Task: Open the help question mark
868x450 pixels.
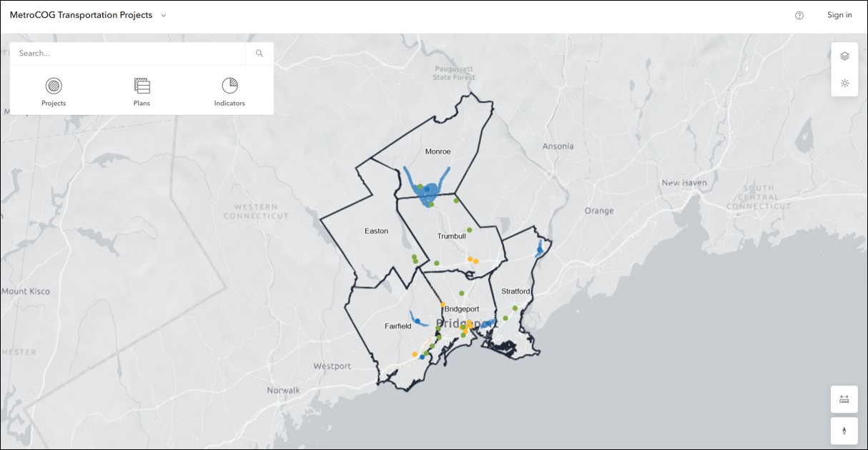Action: click(799, 16)
